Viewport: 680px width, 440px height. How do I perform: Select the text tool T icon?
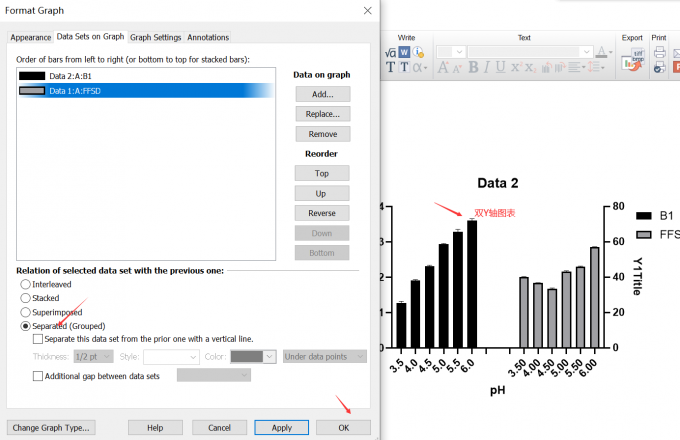pos(391,68)
